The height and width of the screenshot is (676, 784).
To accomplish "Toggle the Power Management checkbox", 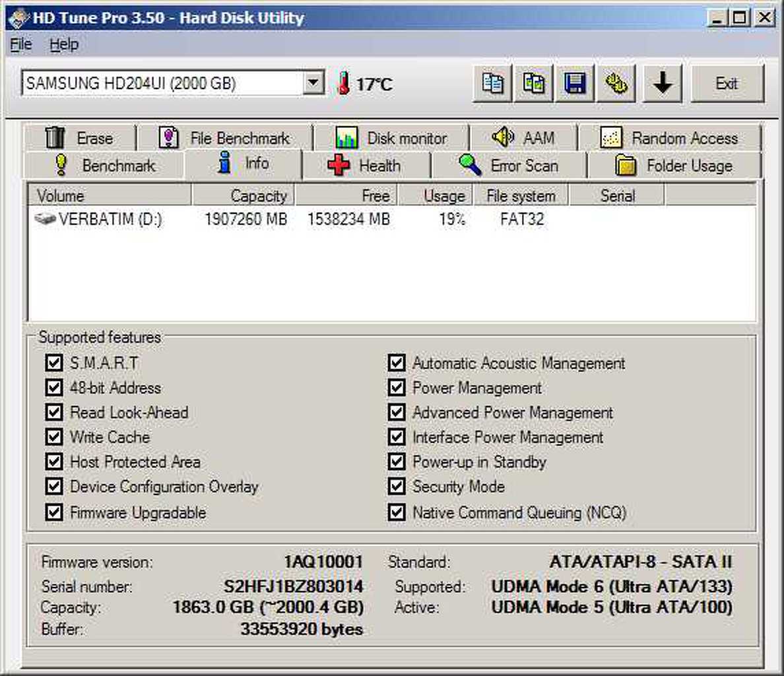I will [397, 387].
